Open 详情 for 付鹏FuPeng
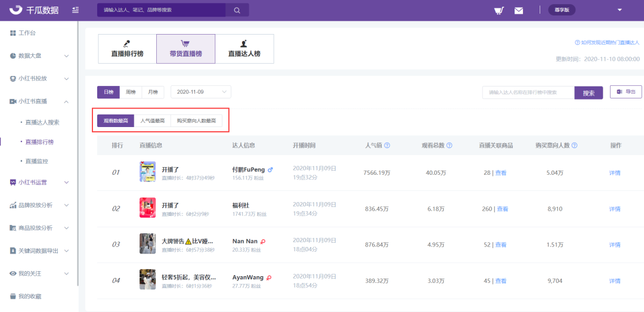 614,172
